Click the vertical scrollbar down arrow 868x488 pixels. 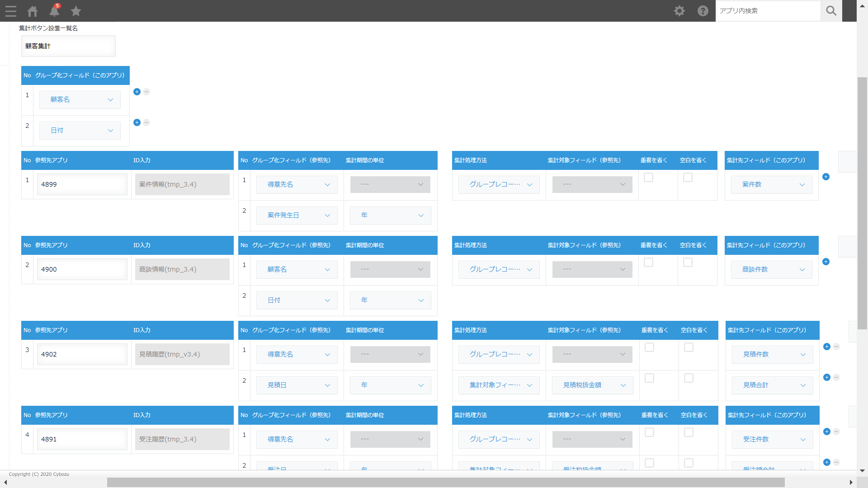pos(862,470)
